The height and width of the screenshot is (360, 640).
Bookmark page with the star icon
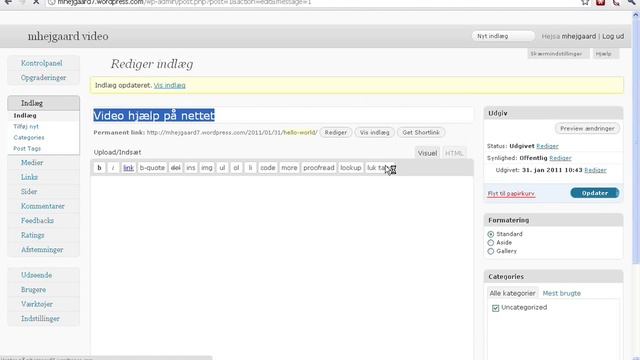tap(585, 2)
